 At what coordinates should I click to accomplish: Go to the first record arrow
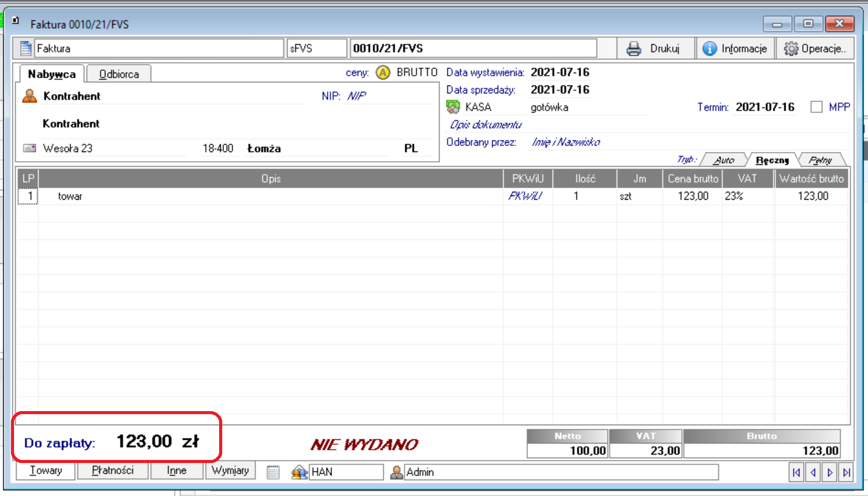click(796, 472)
